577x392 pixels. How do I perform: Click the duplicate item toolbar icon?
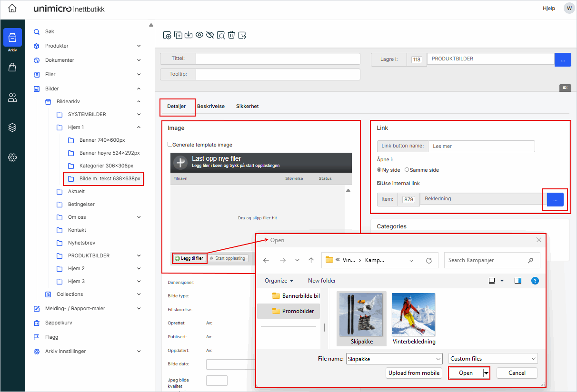[x=178, y=35]
